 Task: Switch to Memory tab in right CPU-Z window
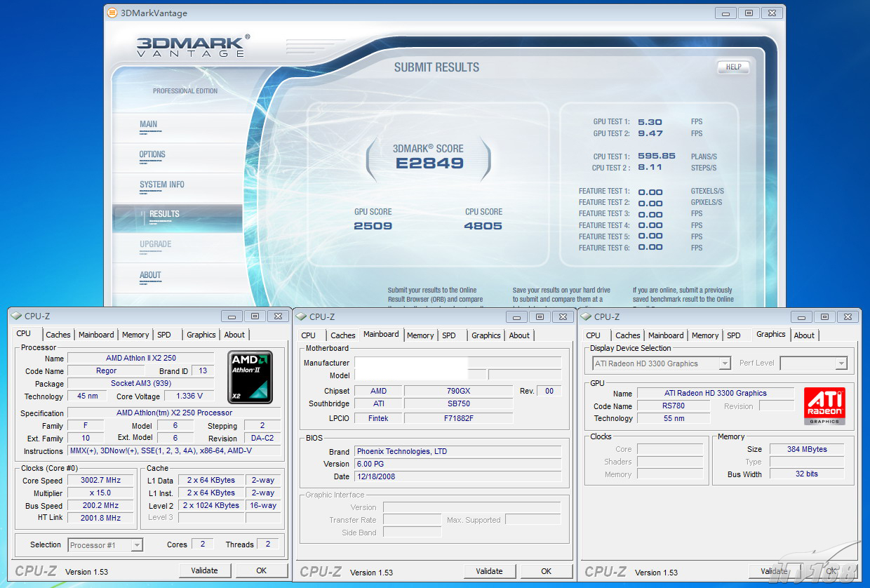pos(705,335)
